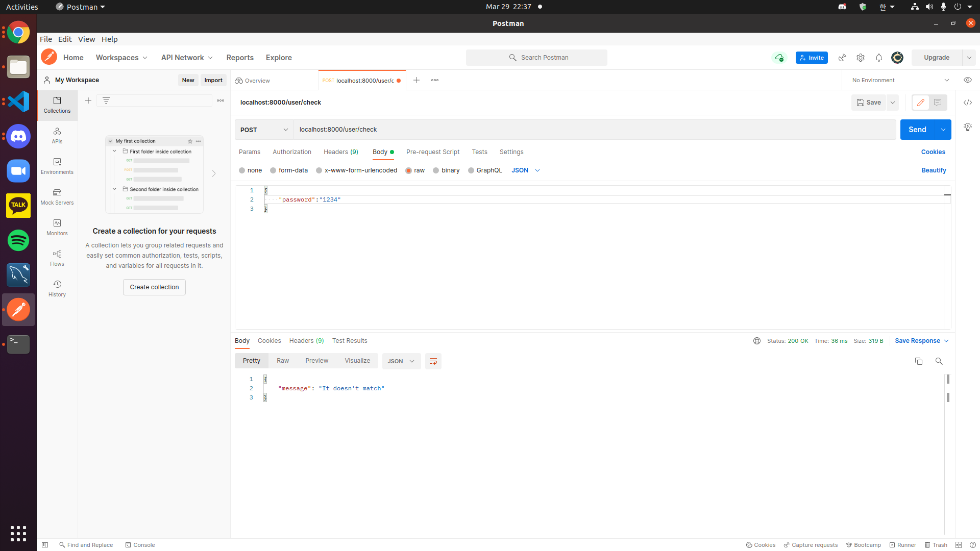Send the POST request
This screenshot has width=980, height=551.
[917, 130]
